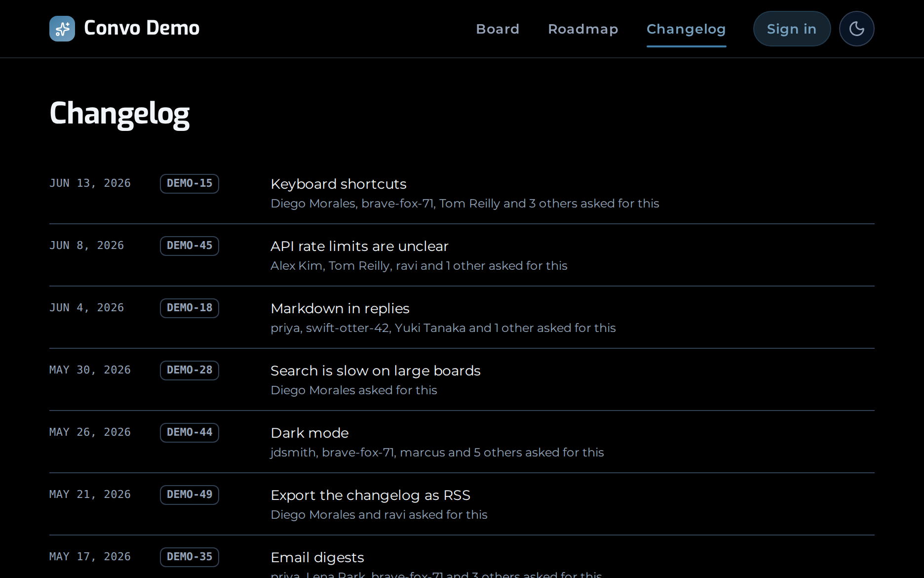Click the JUN 13, 2026 date
The height and width of the screenshot is (578, 924).
coord(90,183)
